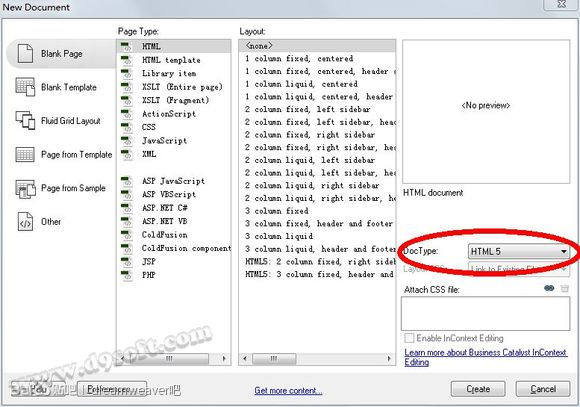
Task: Select the <none> layout
Action: [317, 46]
